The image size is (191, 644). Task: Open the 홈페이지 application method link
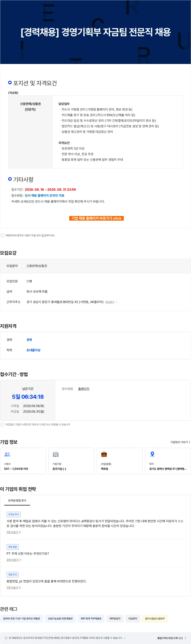pos(84,389)
